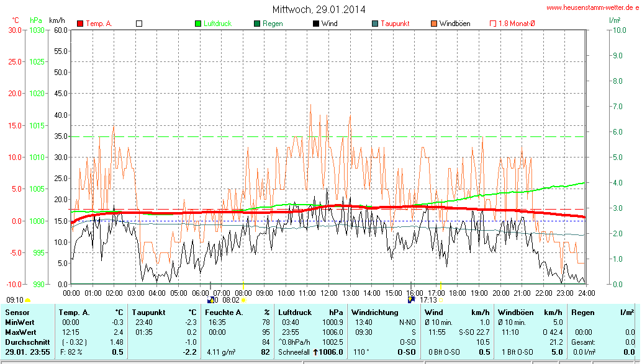Click the yellow sunset marker on the time axis

441,285
